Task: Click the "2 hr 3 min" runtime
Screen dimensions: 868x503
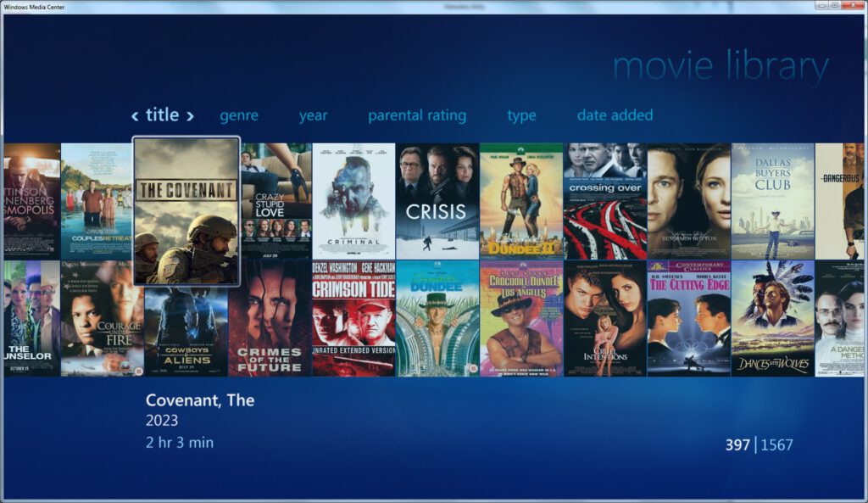Action: [x=180, y=442]
